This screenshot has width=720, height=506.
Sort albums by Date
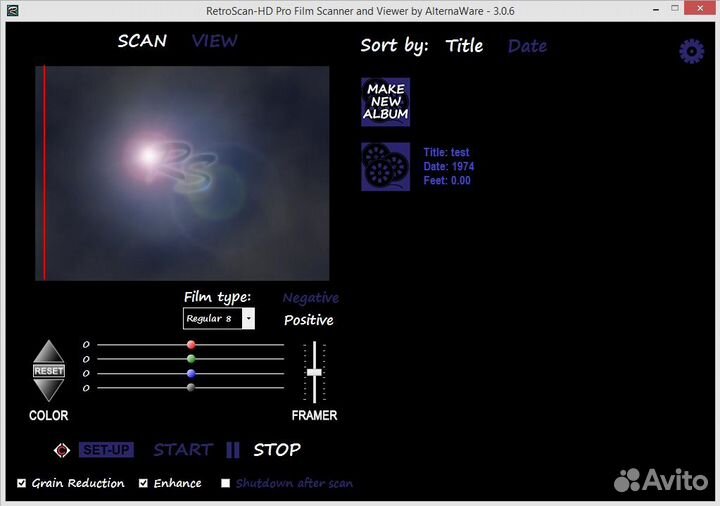tap(527, 46)
